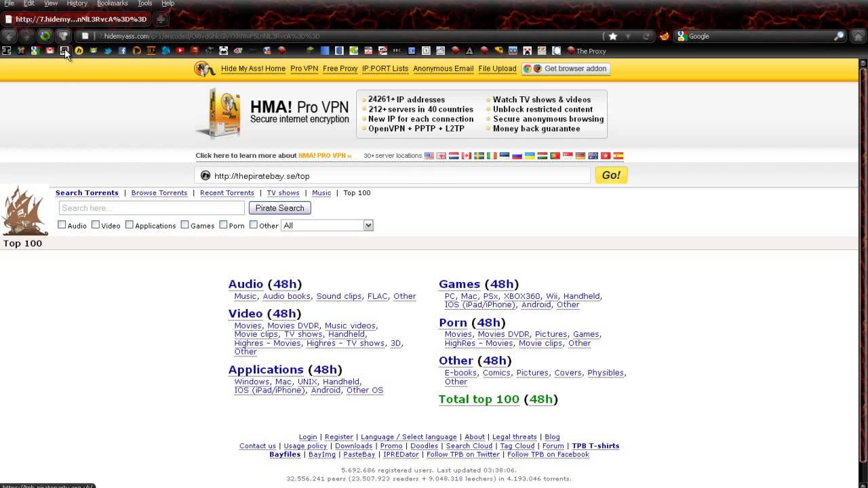Click the Google search box in toolbar

click(759, 36)
